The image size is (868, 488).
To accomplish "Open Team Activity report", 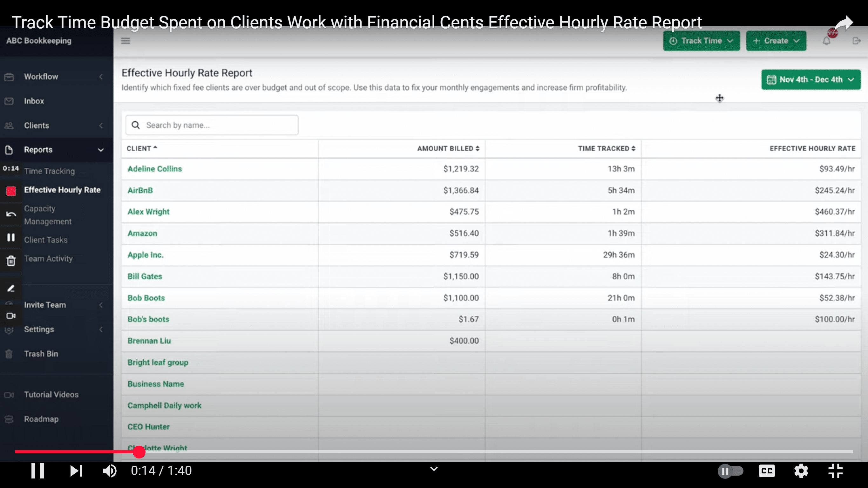I will (x=48, y=259).
